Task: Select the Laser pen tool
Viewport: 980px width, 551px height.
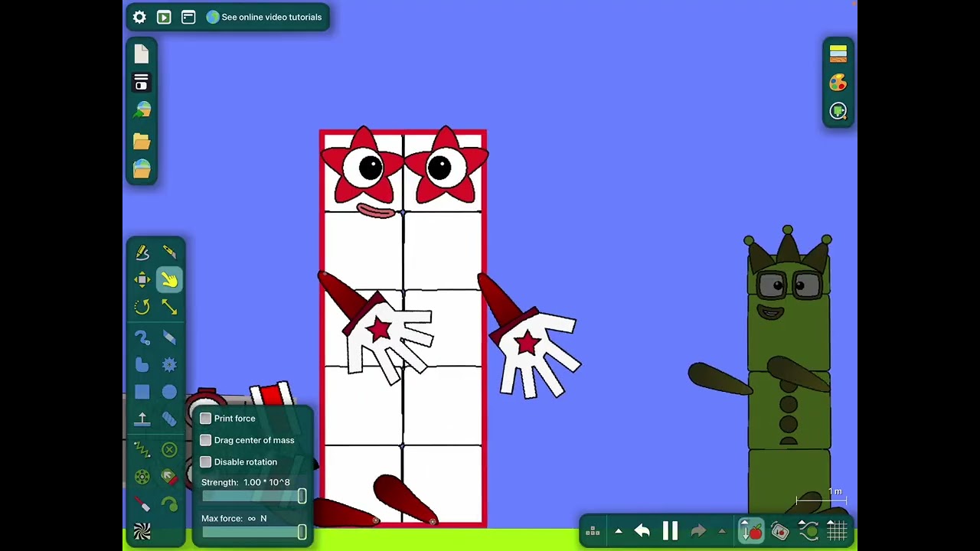Action: click(142, 504)
